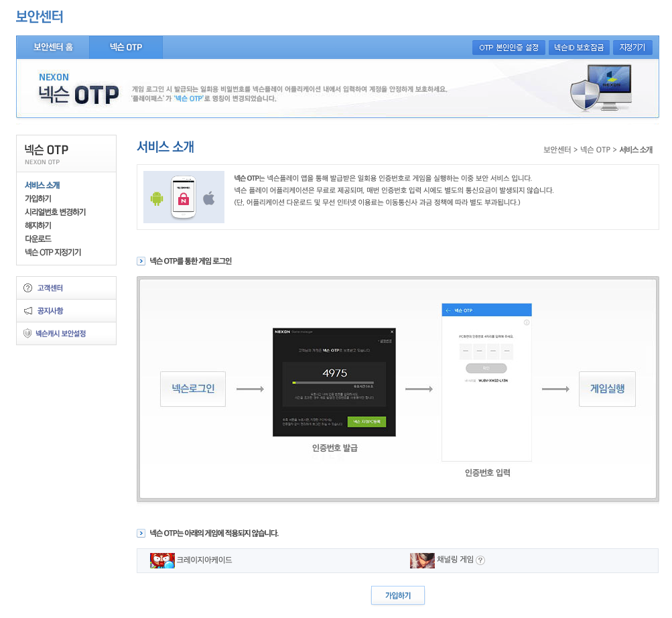Click the 크레이지아케이드 text
This screenshot has width=672, height=618.
204,560
